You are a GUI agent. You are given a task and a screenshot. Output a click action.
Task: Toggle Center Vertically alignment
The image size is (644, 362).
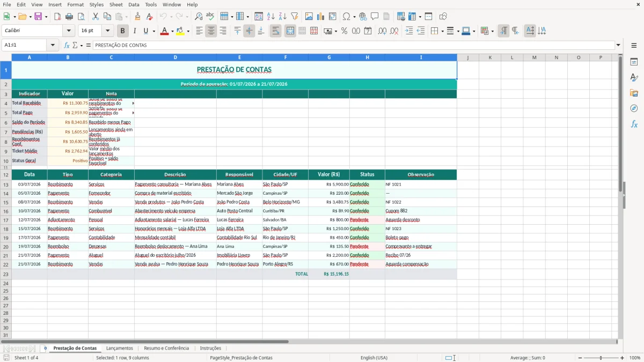click(x=249, y=31)
